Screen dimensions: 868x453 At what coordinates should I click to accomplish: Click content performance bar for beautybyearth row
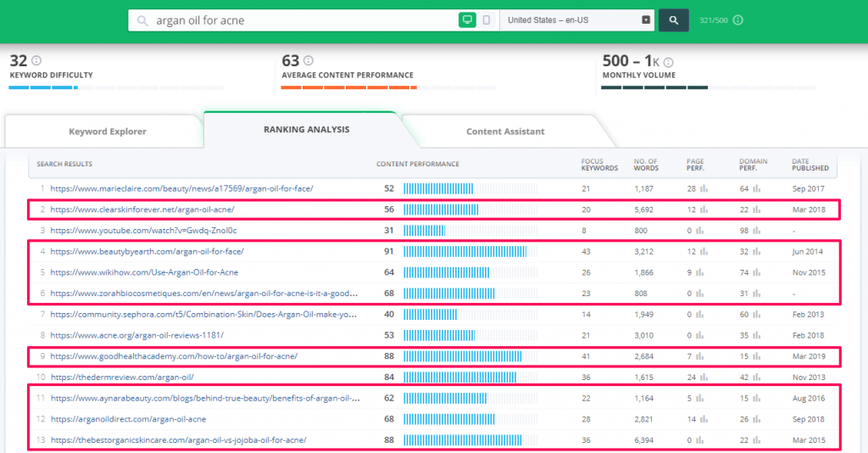pyautogui.click(x=470, y=251)
